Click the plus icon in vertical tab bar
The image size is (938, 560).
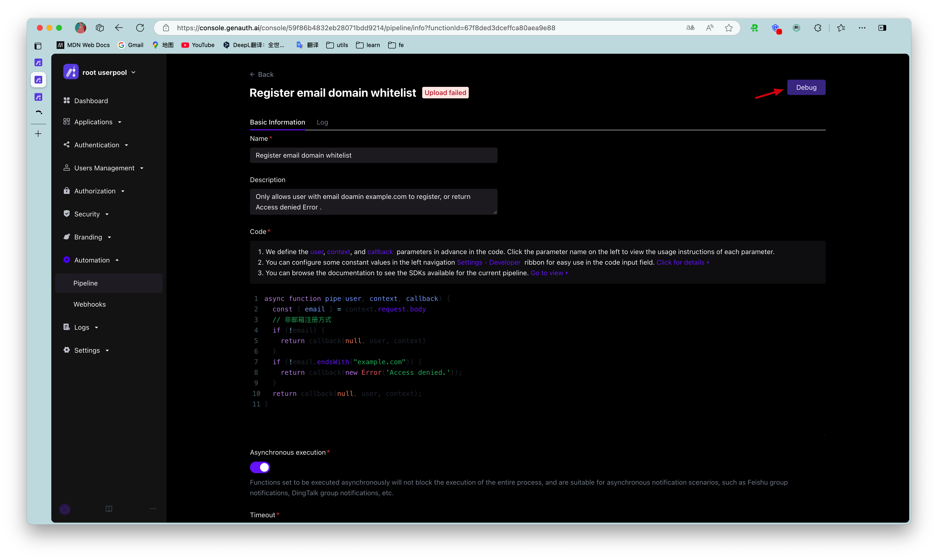point(38,134)
